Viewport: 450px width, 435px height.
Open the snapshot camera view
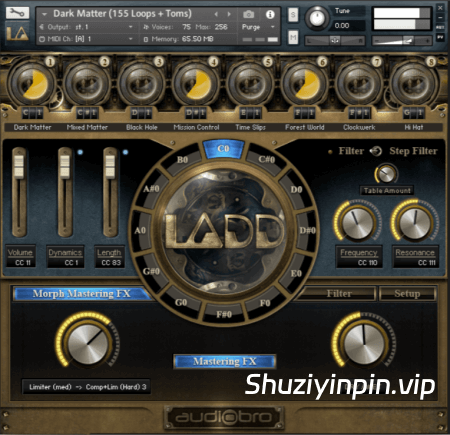tap(249, 14)
